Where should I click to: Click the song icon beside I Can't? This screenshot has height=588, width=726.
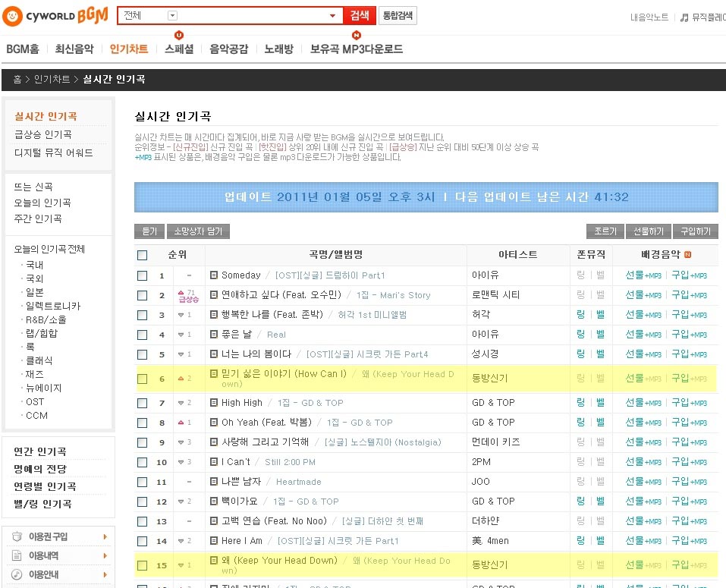point(214,461)
